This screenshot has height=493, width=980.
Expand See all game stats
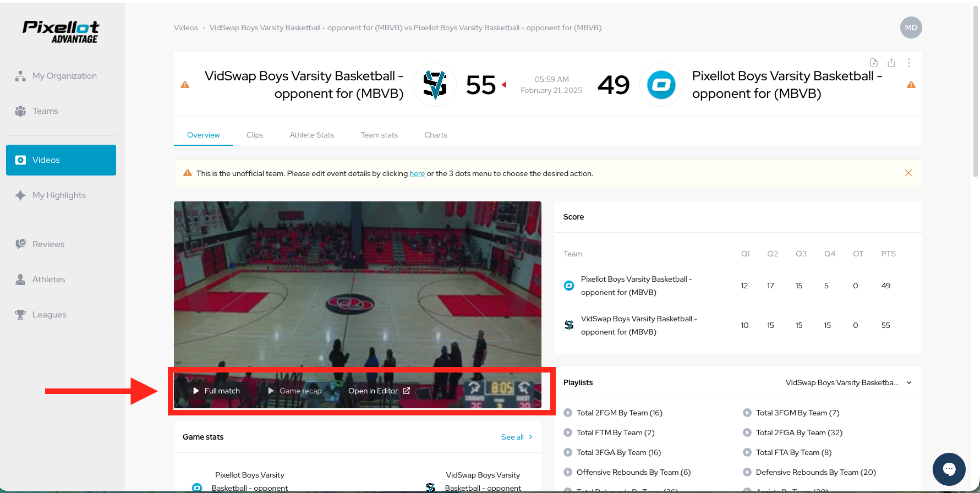pos(516,437)
